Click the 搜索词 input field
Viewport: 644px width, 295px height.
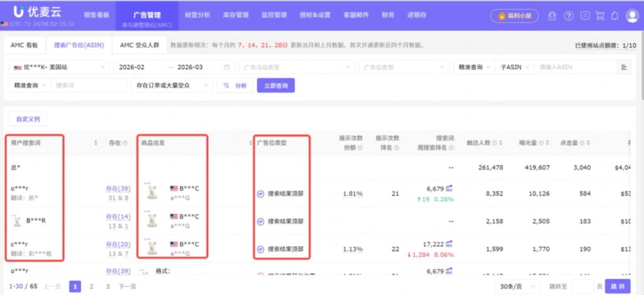point(89,86)
